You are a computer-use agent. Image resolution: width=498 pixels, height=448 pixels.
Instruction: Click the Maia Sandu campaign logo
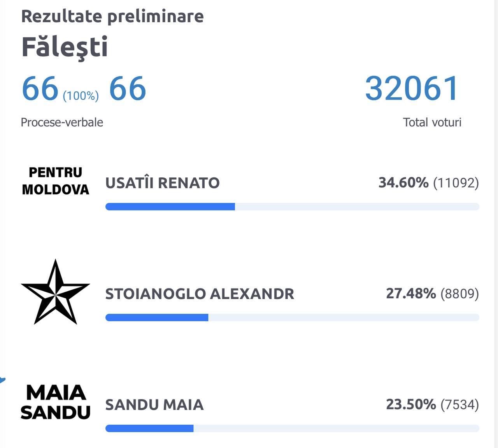pyautogui.click(x=55, y=402)
